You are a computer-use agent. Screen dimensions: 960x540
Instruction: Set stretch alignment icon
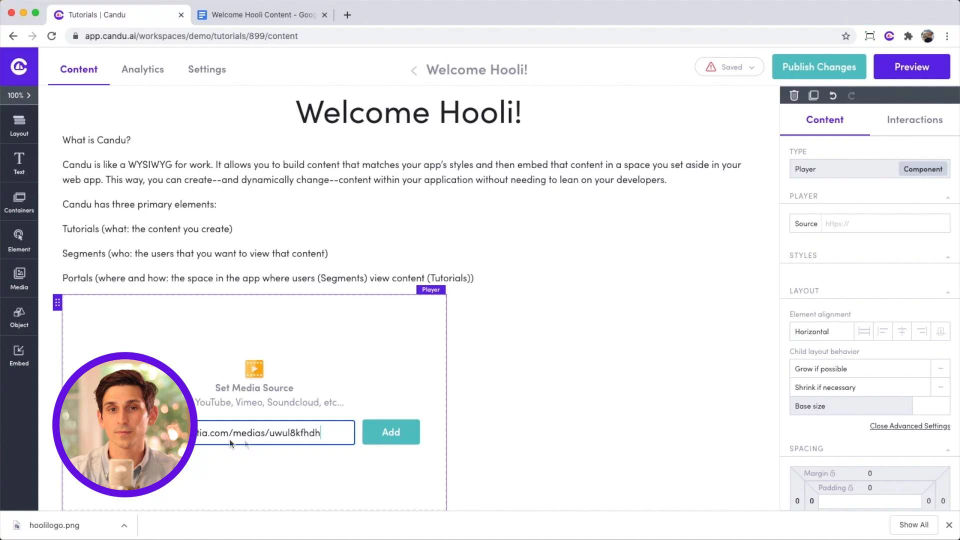coord(864,331)
